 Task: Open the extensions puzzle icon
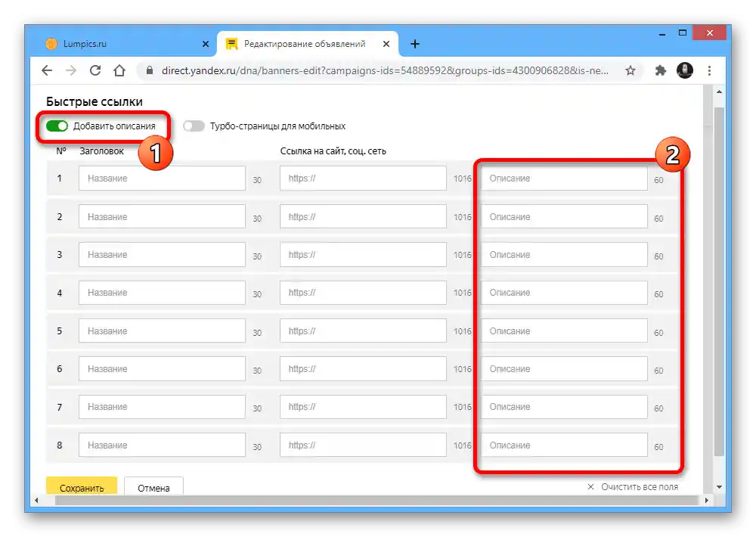[x=660, y=70]
